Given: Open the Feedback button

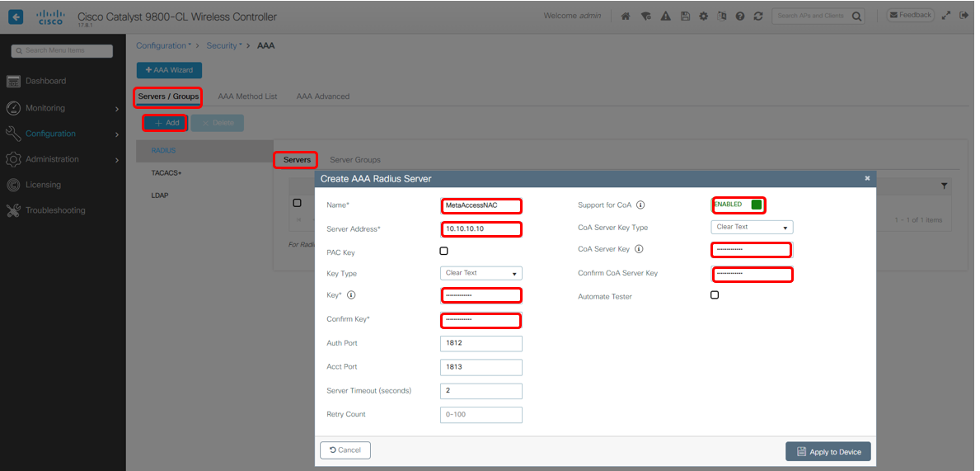Looking at the screenshot, I should click(911, 15).
